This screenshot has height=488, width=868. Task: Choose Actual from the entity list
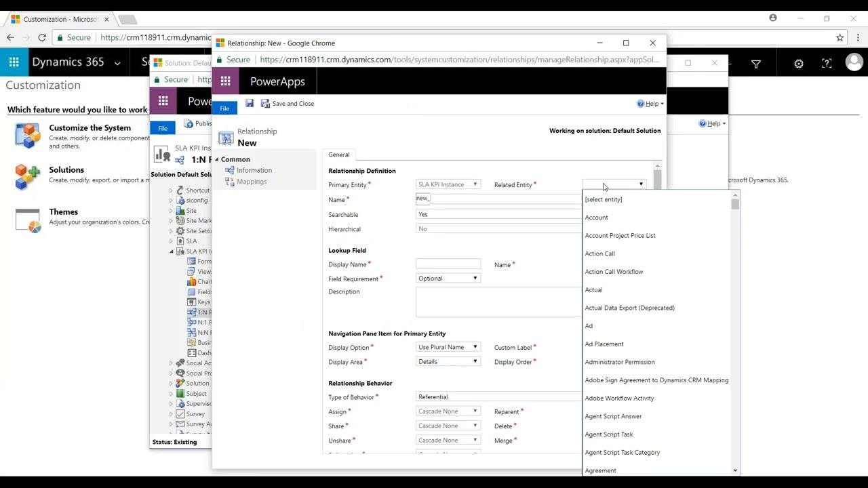593,289
